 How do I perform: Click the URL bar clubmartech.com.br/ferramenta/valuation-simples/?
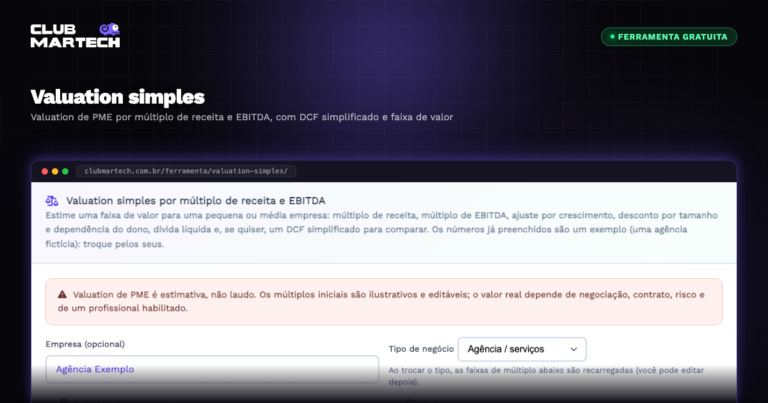click(186, 171)
